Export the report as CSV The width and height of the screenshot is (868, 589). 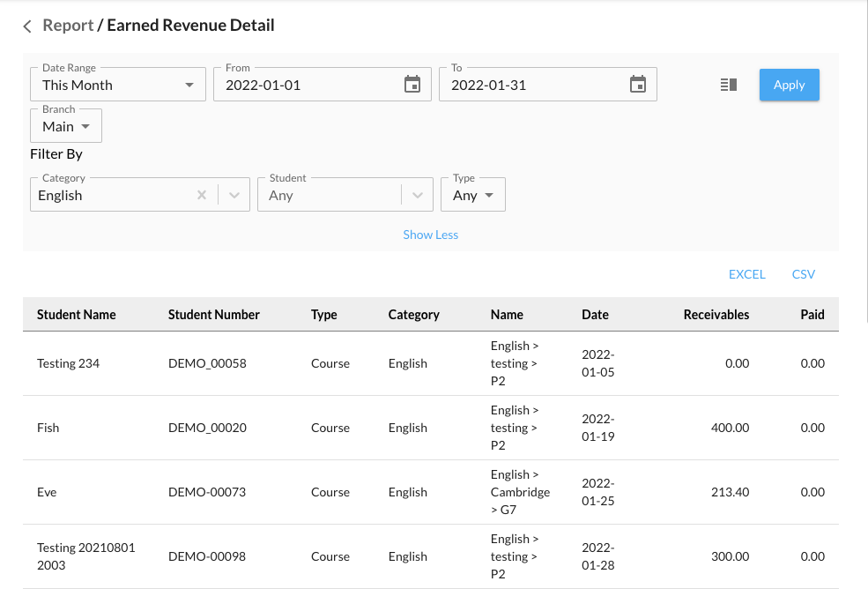tap(803, 274)
